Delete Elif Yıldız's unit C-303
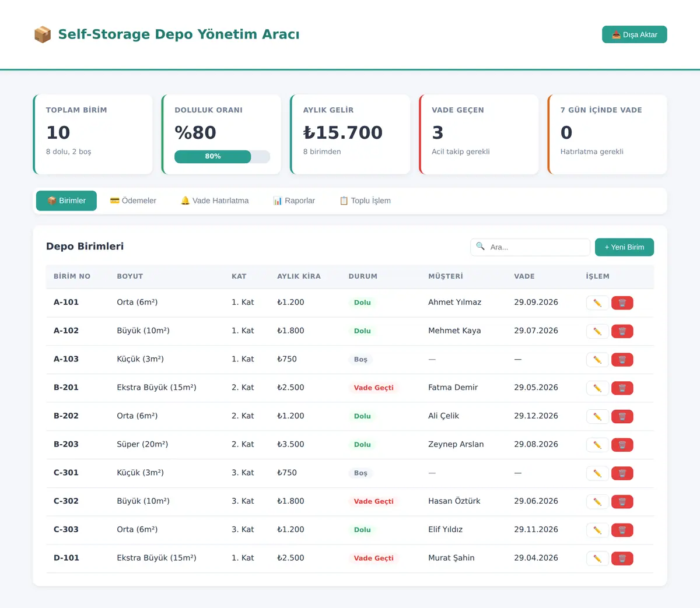The width and height of the screenshot is (700, 608). 622,530
